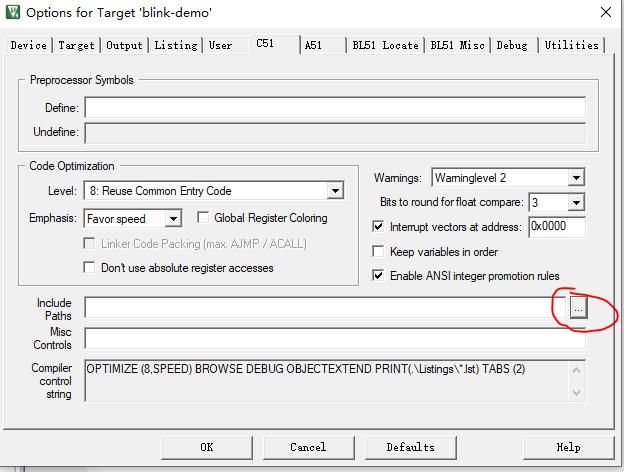
Task: Restore settings with Defaults button
Action: [x=411, y=447]
